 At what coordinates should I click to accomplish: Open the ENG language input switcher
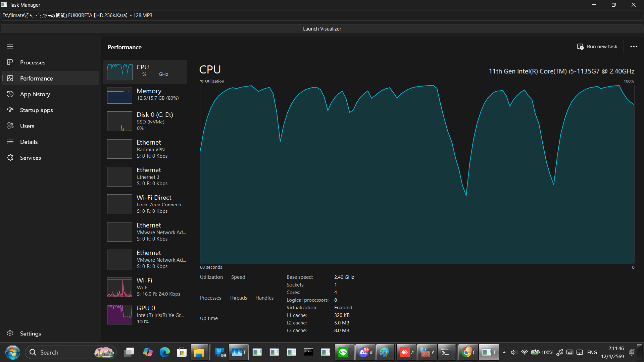(592, 352)
